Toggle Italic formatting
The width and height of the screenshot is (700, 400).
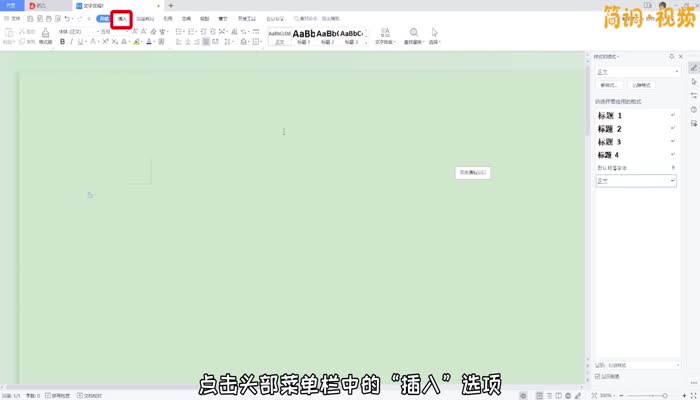click(x=71, y=42)
